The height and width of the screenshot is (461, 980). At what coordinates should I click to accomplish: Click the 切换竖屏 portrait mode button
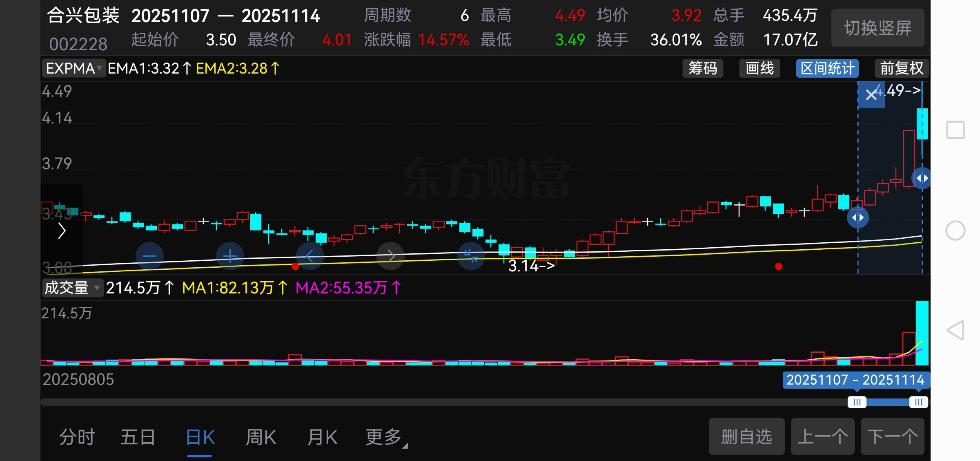point(878,28)
